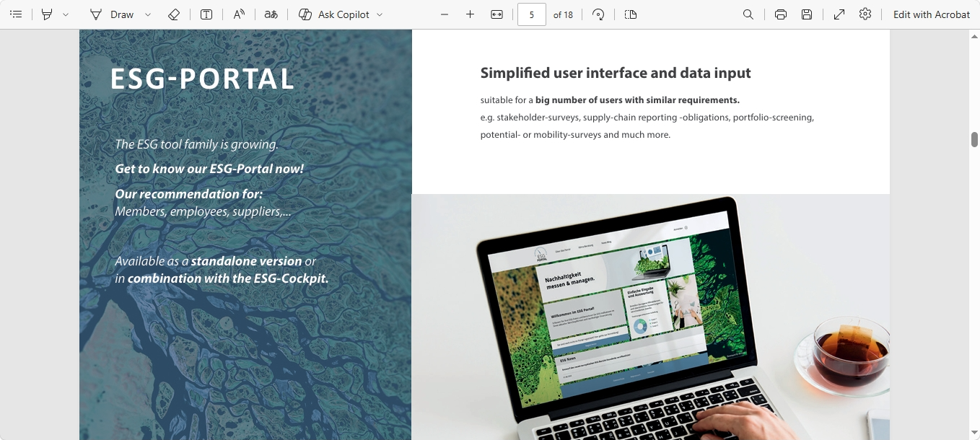980x440 pixels.
Task: Add a text box with Text tool
Action: [206, 14]
